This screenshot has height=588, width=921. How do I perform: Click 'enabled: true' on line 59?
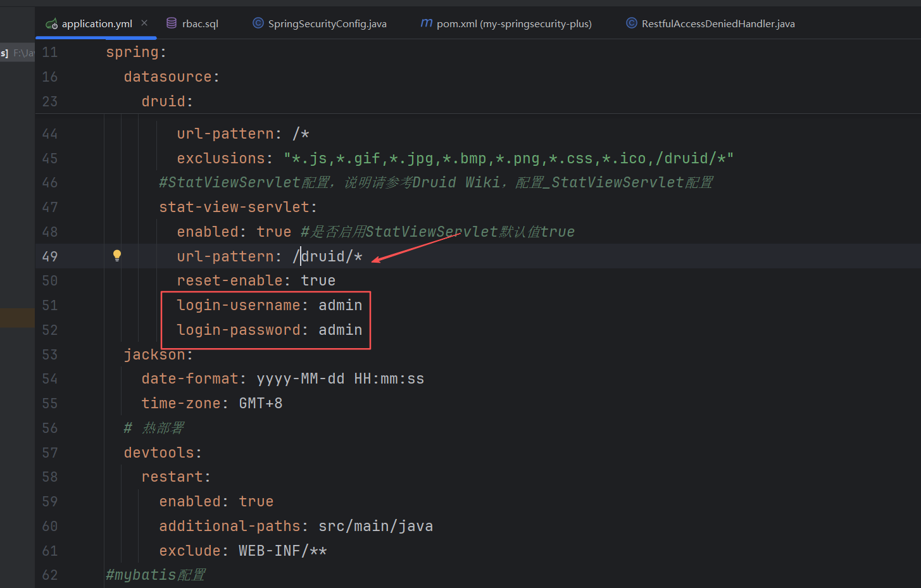pyautogui.click(x=216, y=501)
